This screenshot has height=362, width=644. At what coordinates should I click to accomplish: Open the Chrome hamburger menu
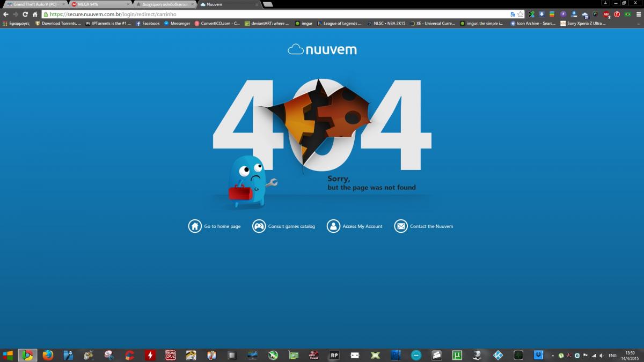click(638, 14)
